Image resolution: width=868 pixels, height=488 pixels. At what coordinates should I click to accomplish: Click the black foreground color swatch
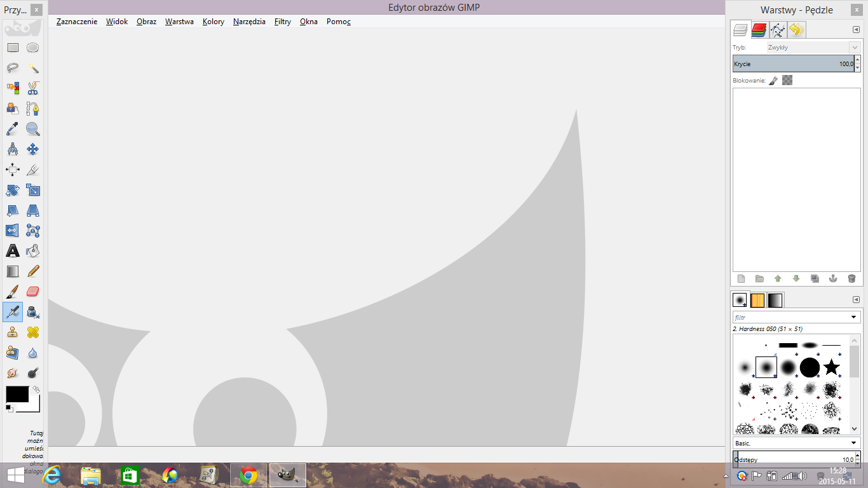point(17,394)
